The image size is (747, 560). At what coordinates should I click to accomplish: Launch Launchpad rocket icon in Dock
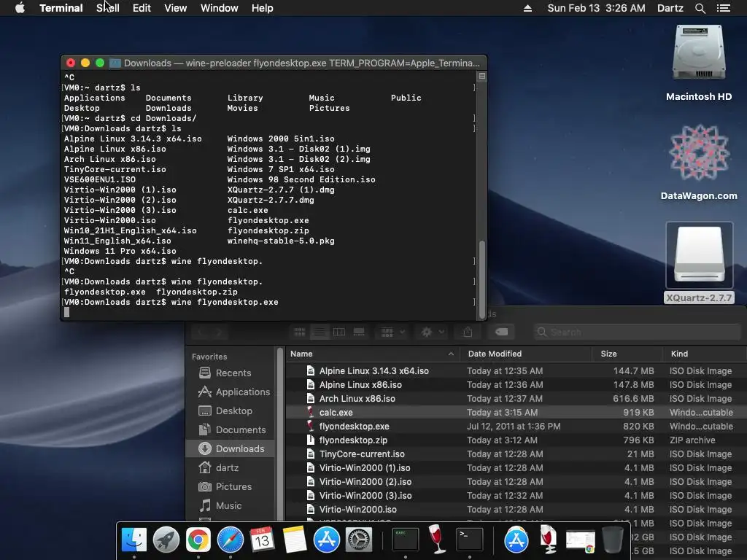point(166,540)
